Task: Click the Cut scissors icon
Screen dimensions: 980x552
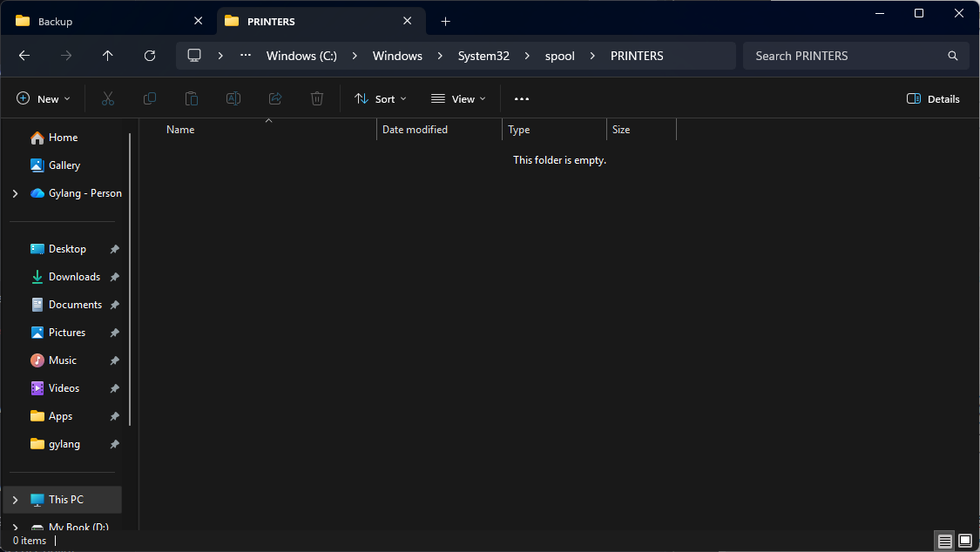Action: (108, 99)
